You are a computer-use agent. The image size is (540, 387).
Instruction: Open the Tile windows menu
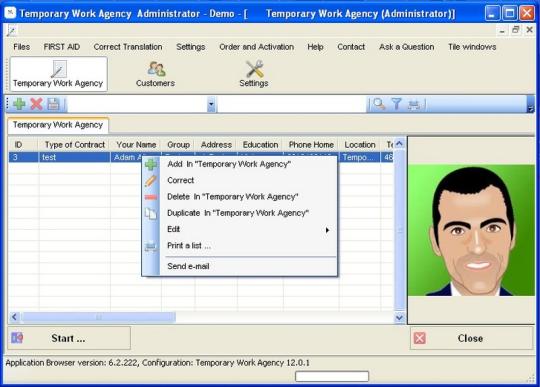(x=472, y=47)
